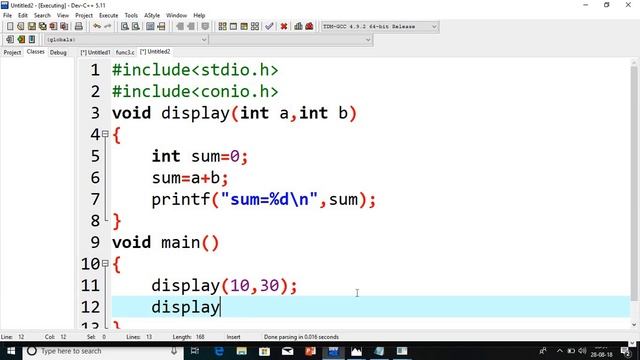Click 'void display(int a,int b)' line
The height and width of the screenshot is (360, 640).
(234, 113)
